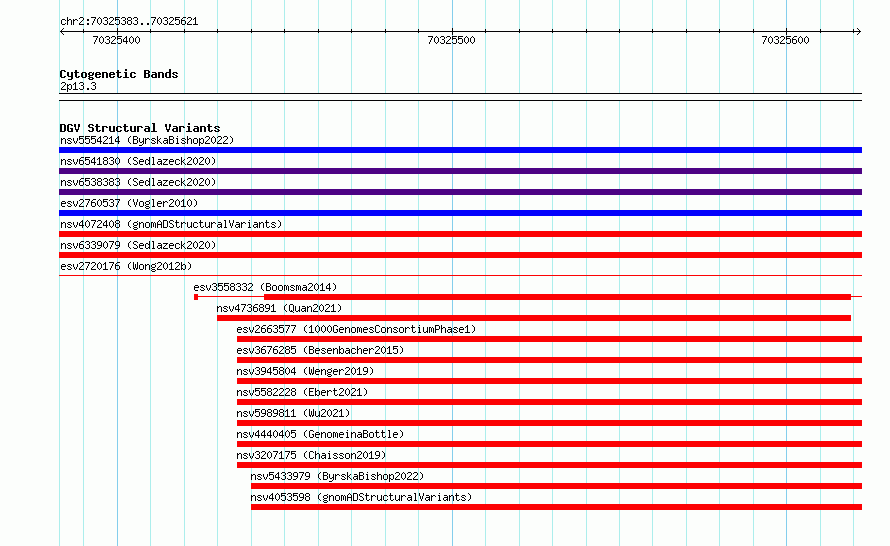Click the nsv5582228 (Ebert2021) label
Screen dimensions: 890x546
coord(302,392)
